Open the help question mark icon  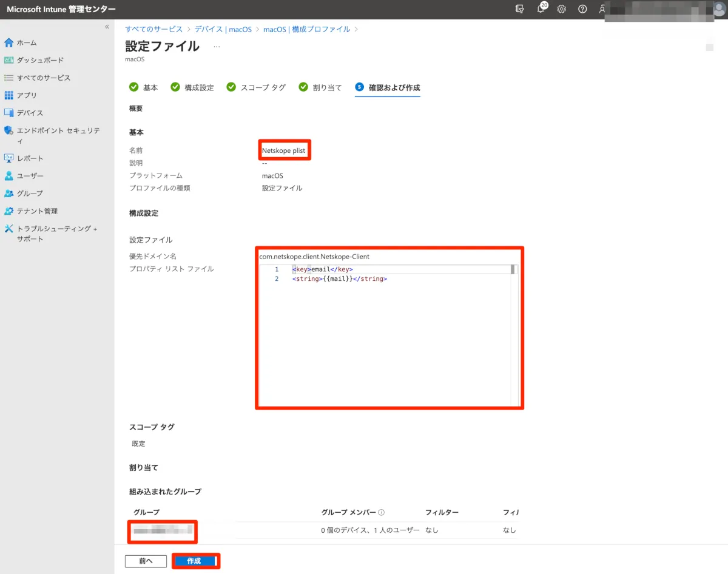[x=582, y=9]
